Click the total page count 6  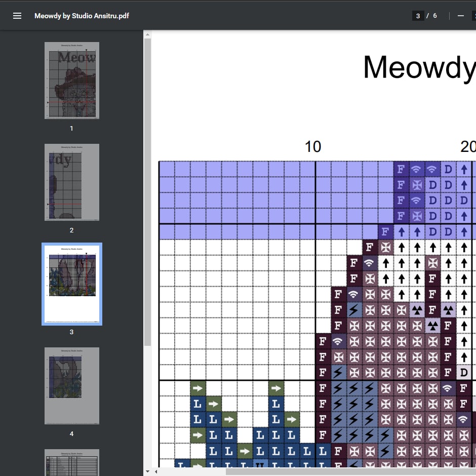(x=434, y=16)
